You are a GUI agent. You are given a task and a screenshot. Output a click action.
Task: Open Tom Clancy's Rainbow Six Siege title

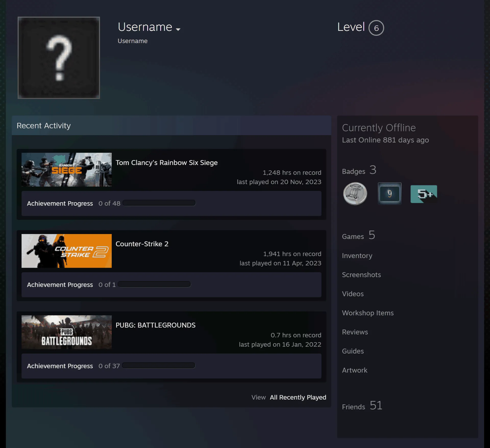coord(167,163)
